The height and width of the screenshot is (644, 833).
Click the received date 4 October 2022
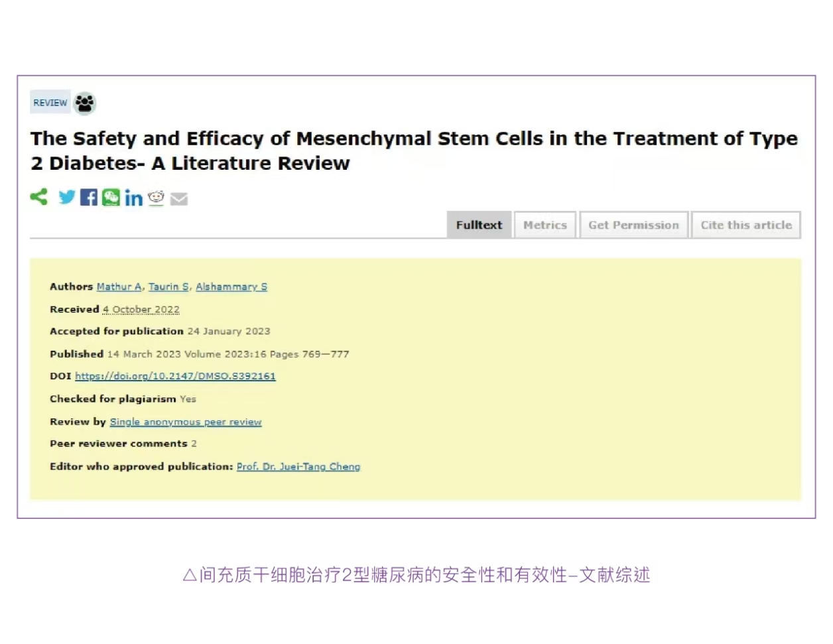(x=141, y=309)
